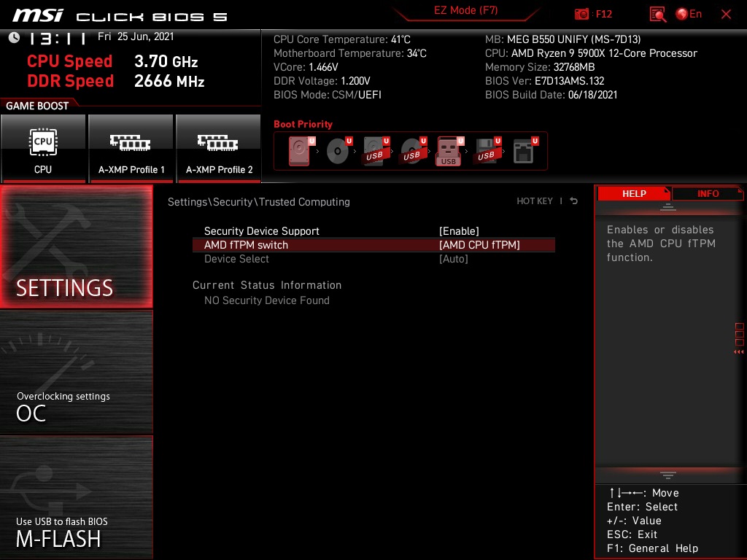Go back using the hot key return arrow
The height and width of the screenshot is (560, 747).
[573, 201]
